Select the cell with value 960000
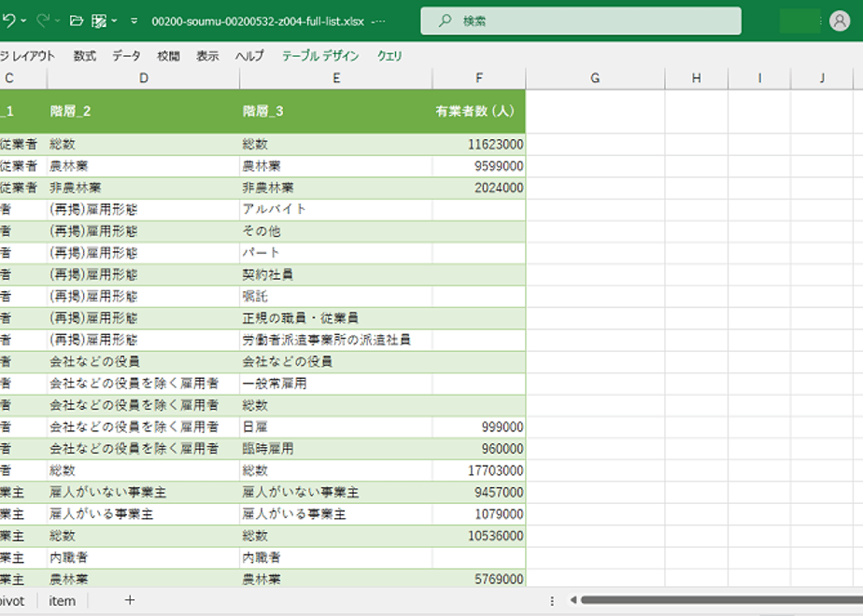Viewport: 863px width, 616px height. [479, 449]
